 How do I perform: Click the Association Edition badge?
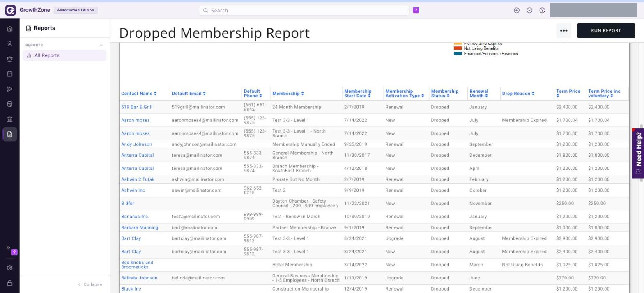76,10
